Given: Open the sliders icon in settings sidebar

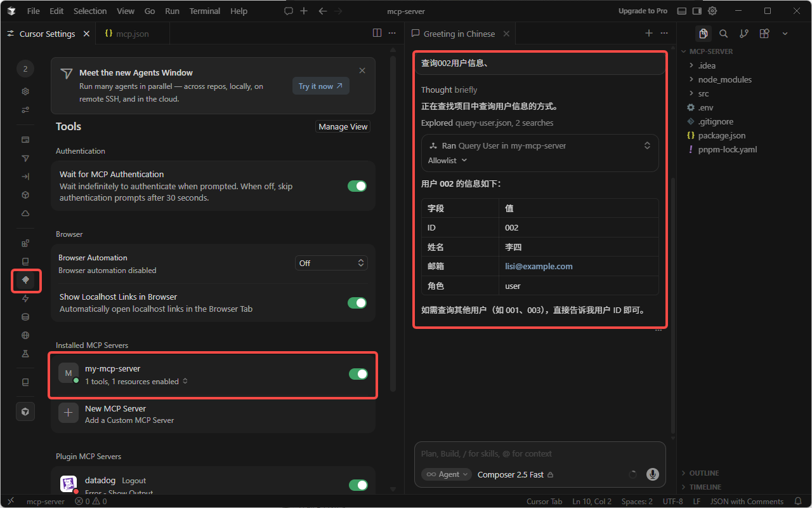Looking at the screenshot, I should [25, 110].
